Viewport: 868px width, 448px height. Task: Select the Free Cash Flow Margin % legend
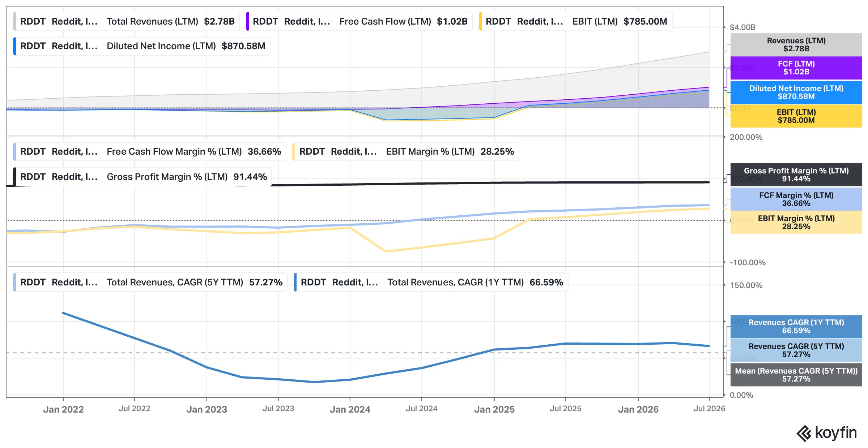tap(149, 151)
